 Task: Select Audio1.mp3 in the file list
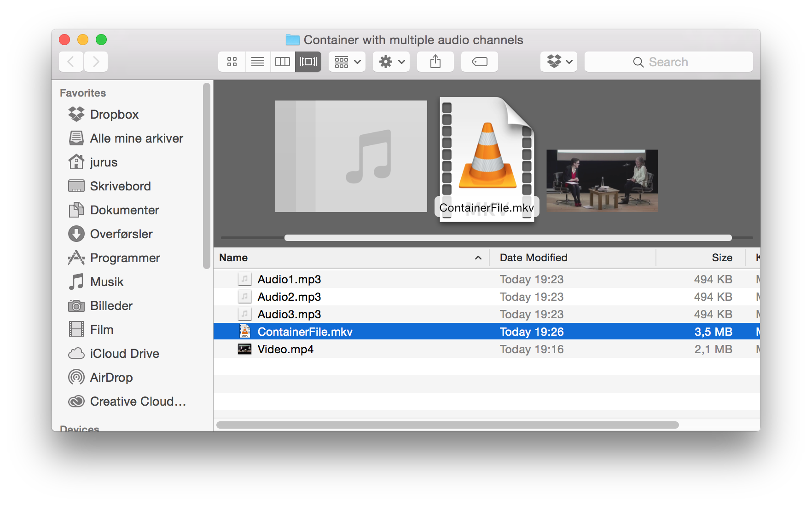(x=487, y=279)
